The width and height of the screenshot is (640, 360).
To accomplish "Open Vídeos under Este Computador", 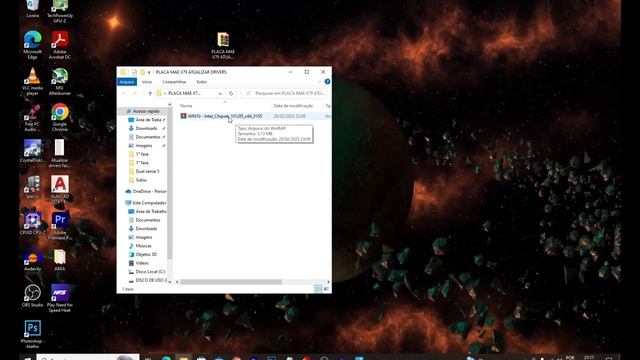I will tap(142, 263).
